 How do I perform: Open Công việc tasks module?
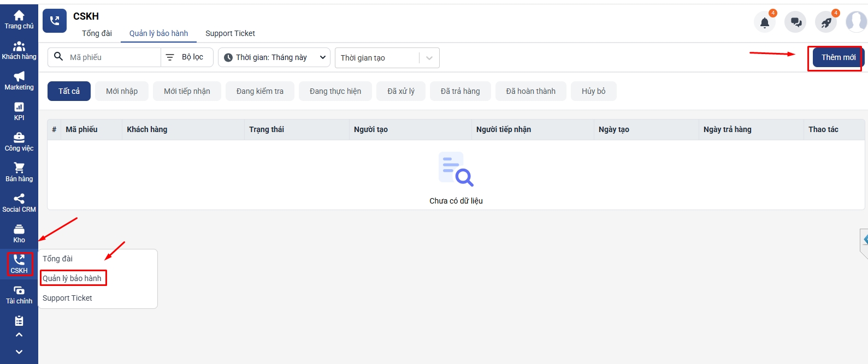click(x=19, y=142)
